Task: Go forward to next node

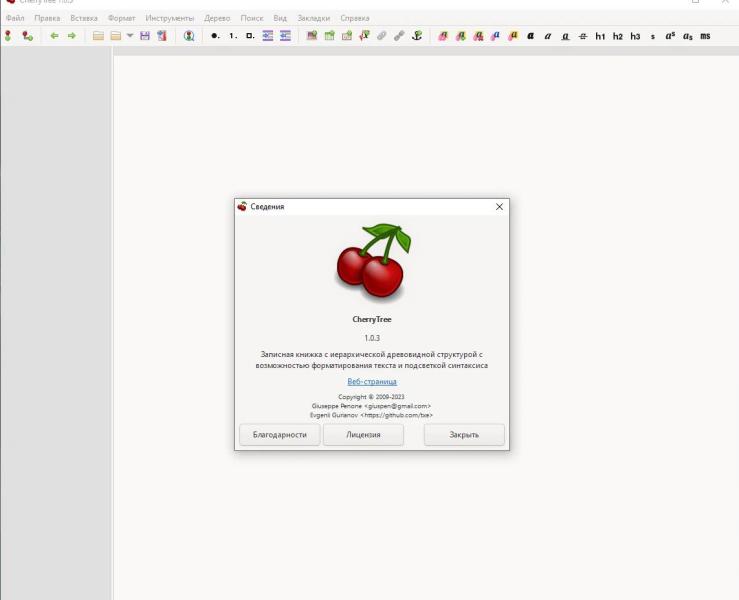Action: pyautogui.click(x=72, y=36)
